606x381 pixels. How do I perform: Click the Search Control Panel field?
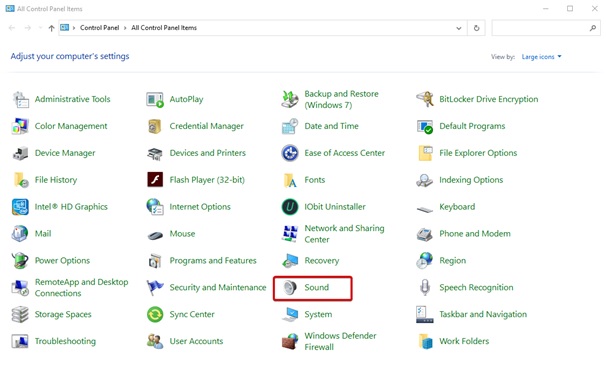(x=546, y=28)
